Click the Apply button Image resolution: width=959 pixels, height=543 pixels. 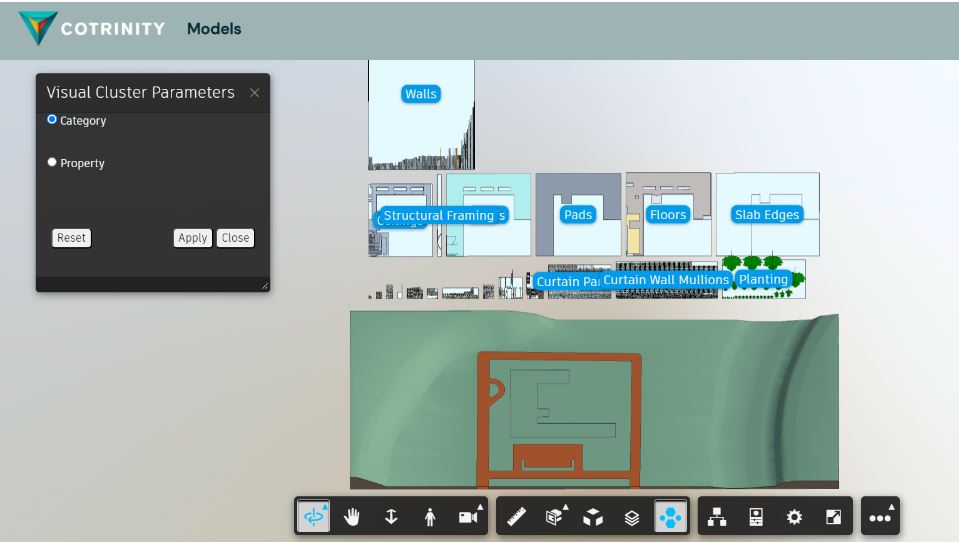pos(192,238)
